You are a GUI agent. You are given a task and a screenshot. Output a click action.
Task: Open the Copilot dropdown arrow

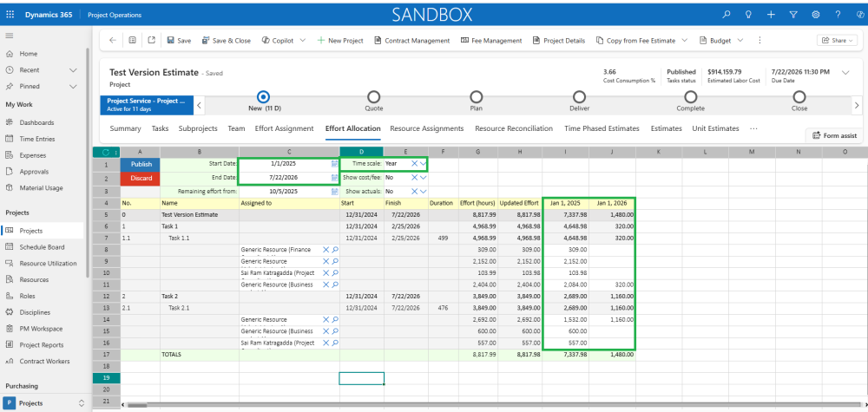point(303,41)
